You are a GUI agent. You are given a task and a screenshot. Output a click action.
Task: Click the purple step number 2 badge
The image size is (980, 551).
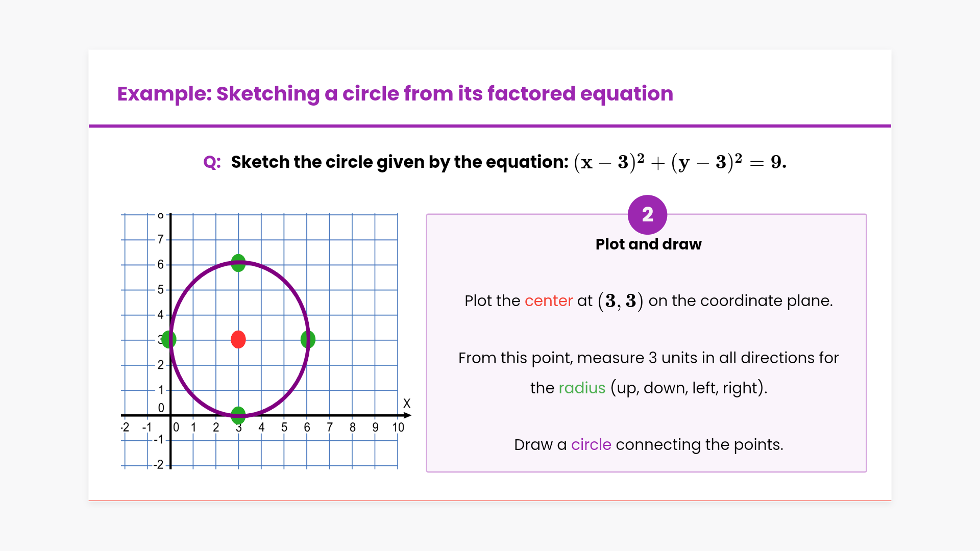(x=647, y=215)
